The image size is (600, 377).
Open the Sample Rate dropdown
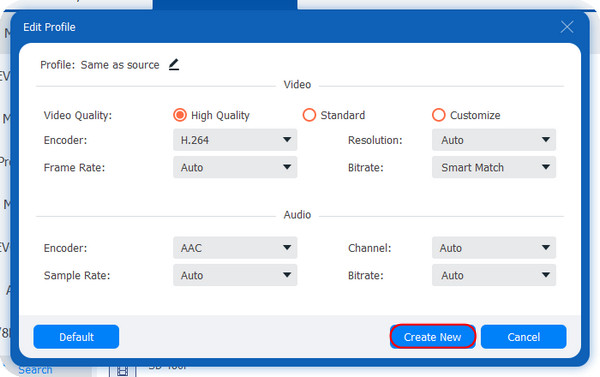tap(235, 275)
